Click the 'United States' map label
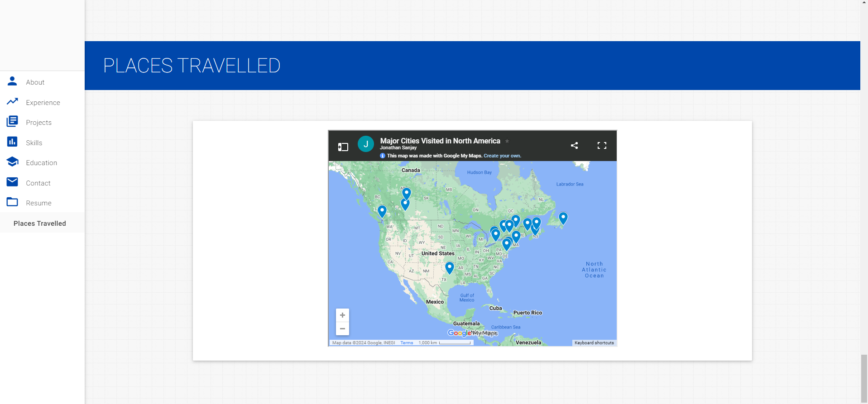This screenshot has height=404, width=868. click(x=438, y=253)
